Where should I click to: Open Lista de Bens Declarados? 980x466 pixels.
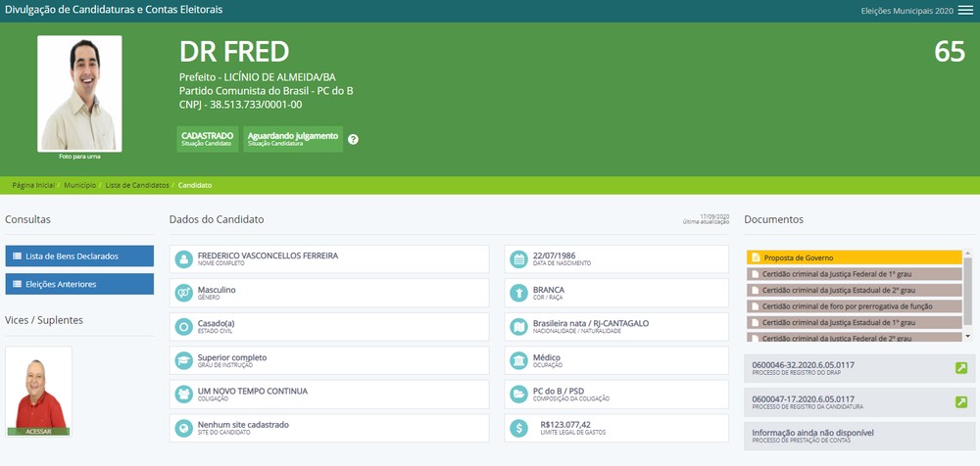click(79, 256)
